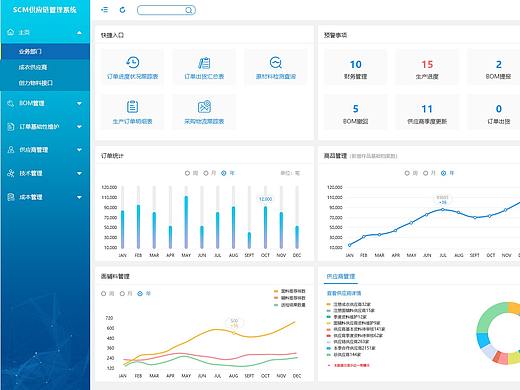Open the BOM管理 menu label
This screenshot has width=520, height=390.
[32, 103]
